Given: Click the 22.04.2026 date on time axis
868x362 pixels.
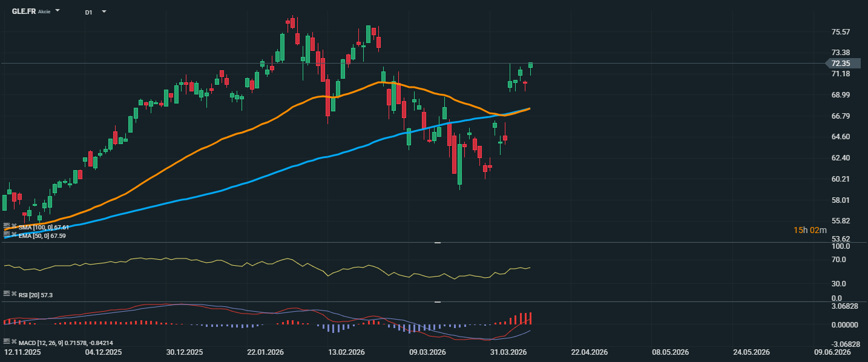Looking at the screenshot, I should coord(588,352).
